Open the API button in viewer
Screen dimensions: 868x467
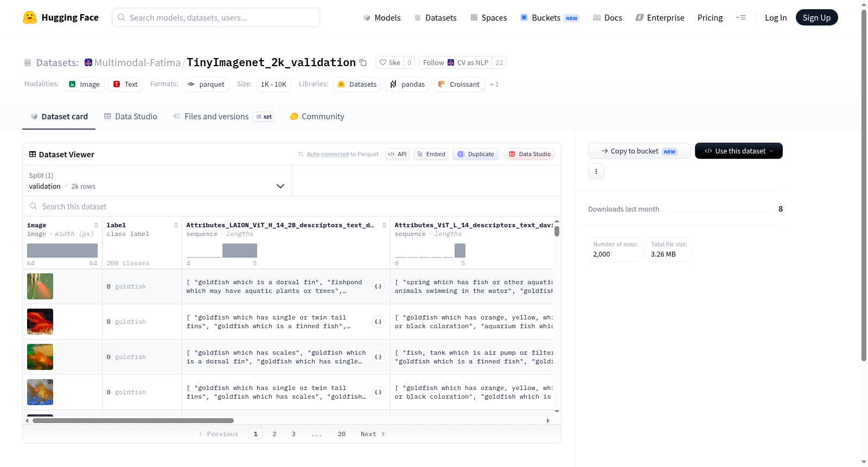point(397,155)
